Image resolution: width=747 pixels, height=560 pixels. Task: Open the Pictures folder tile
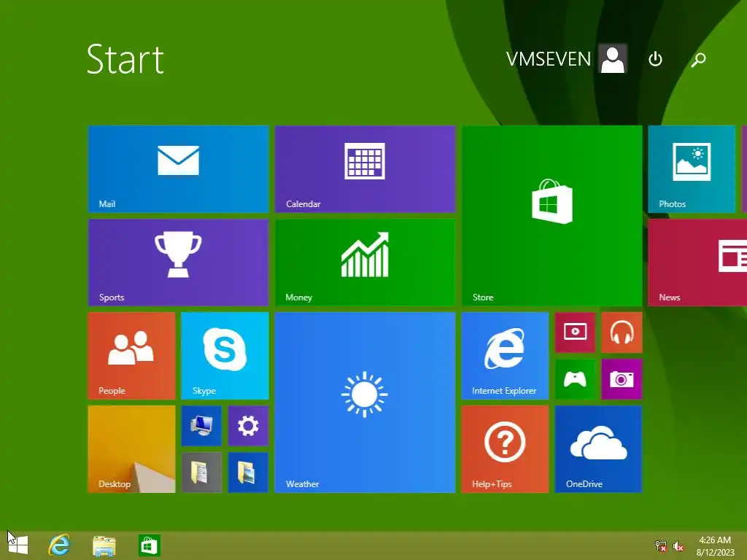coord(248,472)
